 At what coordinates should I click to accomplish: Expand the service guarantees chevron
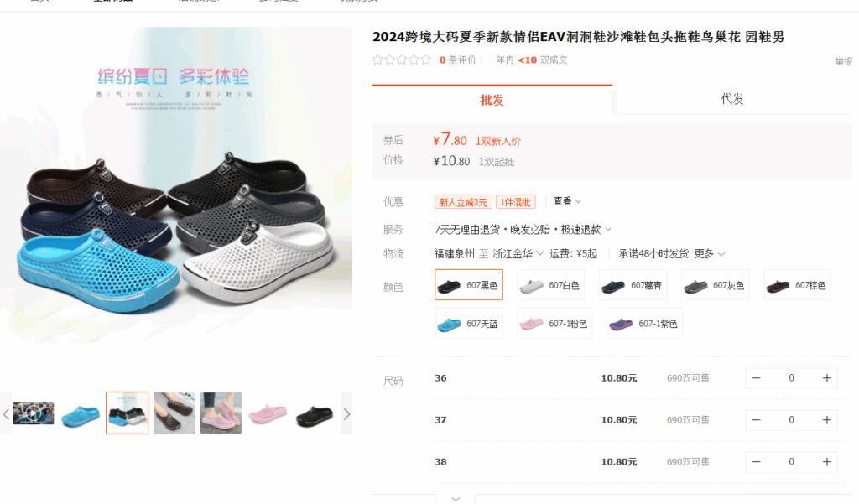click(608, 230)
